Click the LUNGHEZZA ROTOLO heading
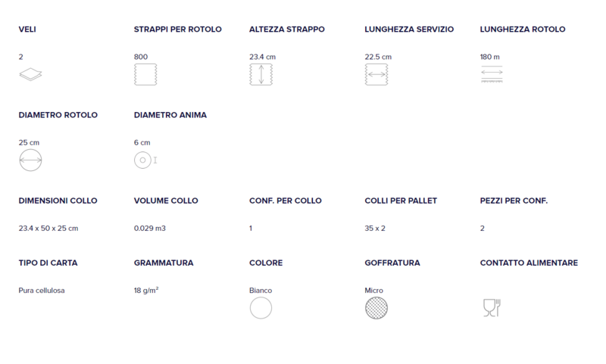This screenshot has width=606, height=364. click(523, 29)
